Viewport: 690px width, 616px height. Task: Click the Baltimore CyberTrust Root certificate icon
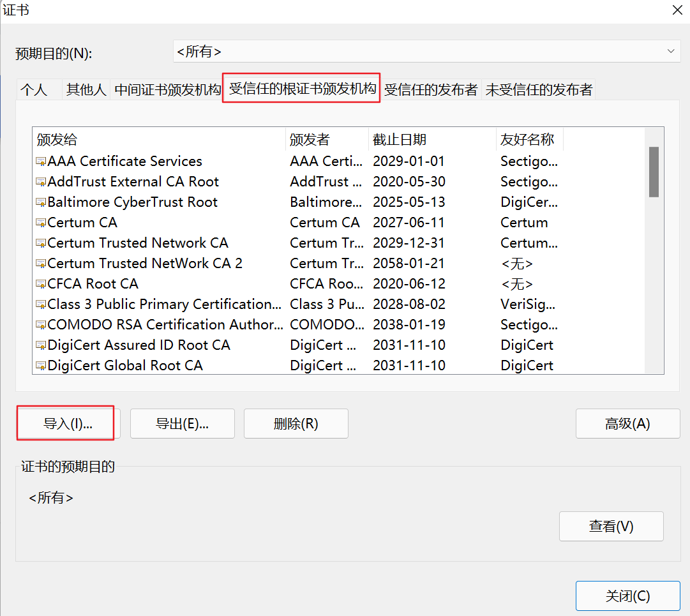point(41,202)
